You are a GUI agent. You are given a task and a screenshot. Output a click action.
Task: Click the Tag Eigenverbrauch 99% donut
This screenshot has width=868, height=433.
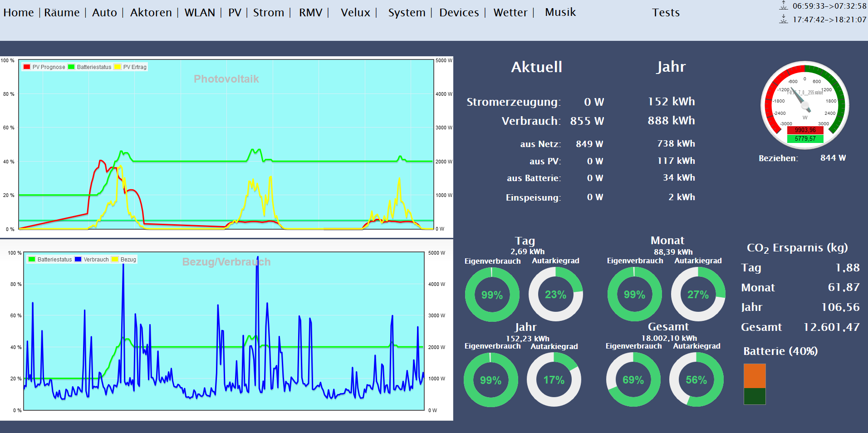(492, 295)
